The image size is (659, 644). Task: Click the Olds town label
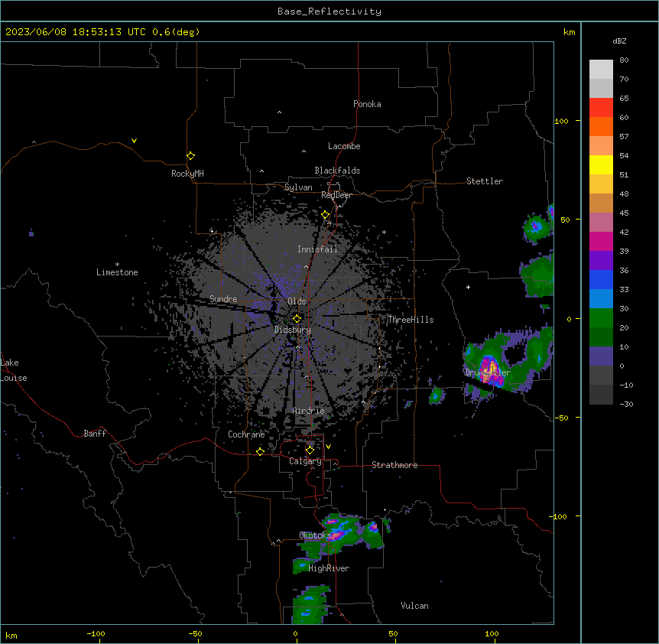(x=297, y=301)
